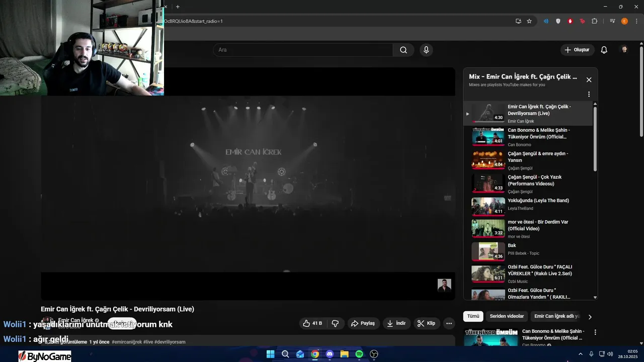
Task: Play Ozbi Feat. Gülce Duru FAÇALI YÜREKLER
Action: click(x=528, y=274)
